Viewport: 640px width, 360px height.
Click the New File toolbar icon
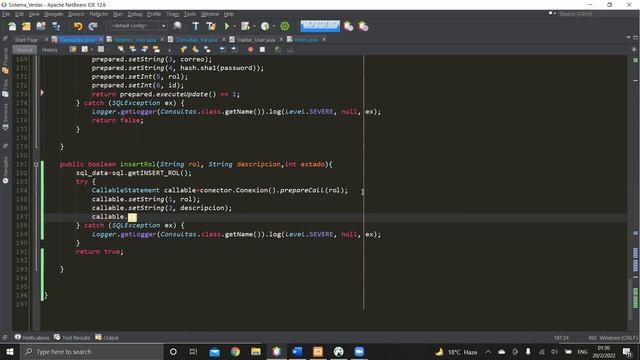[12, 27]
